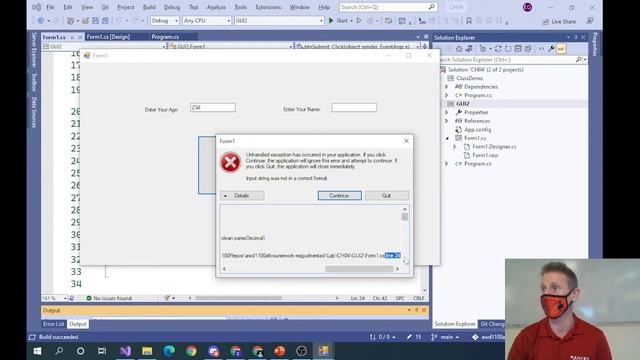
Task: Switch to the Error List tab
Action: click(53, 324)
